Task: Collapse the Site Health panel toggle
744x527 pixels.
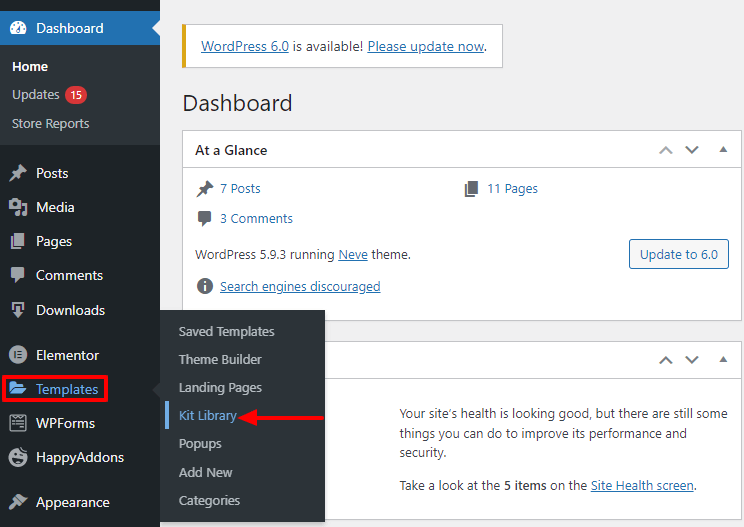Action: point(723,359)
